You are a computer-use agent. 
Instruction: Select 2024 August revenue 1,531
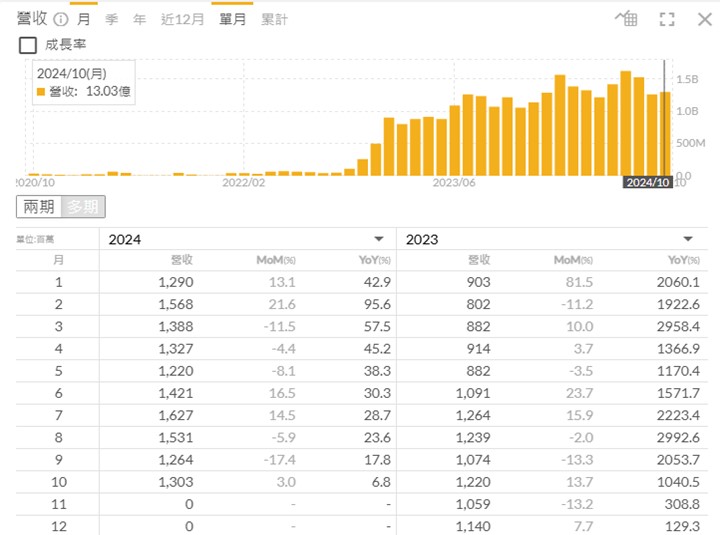pyautogui.click(x=176, y=437)
